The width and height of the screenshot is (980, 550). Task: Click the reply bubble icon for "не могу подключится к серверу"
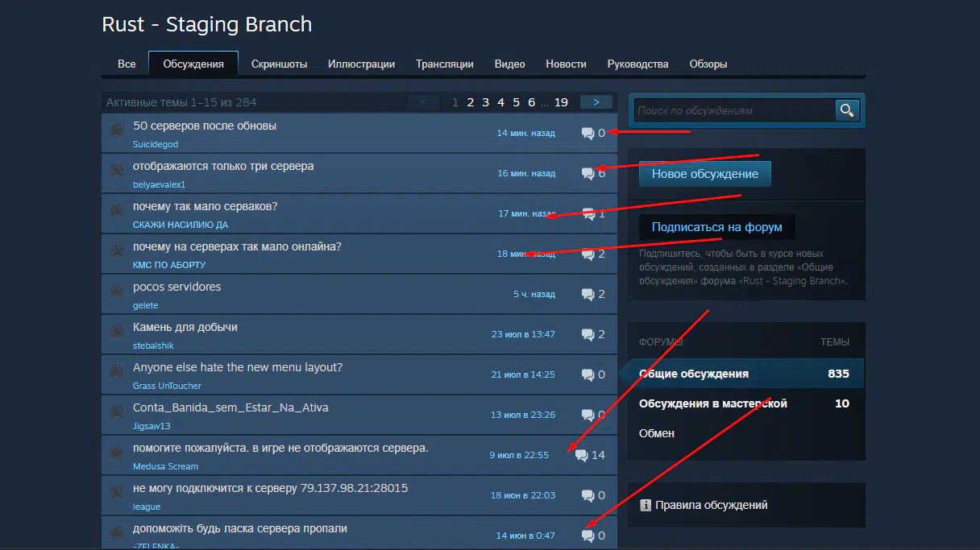[588, 496]
